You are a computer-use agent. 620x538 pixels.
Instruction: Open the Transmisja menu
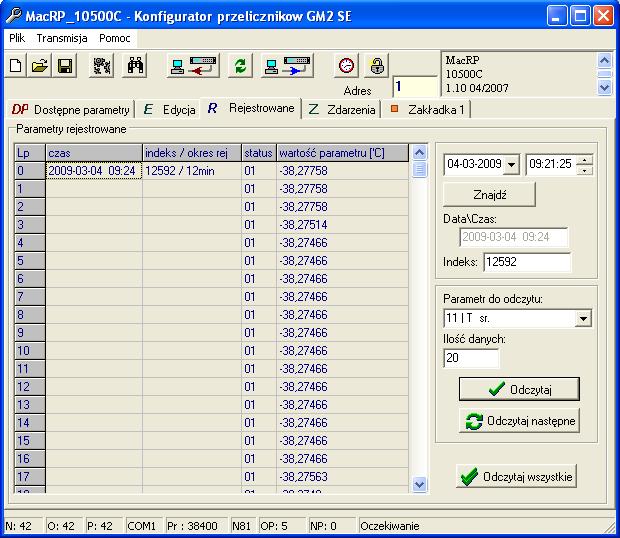pos(62,38)
